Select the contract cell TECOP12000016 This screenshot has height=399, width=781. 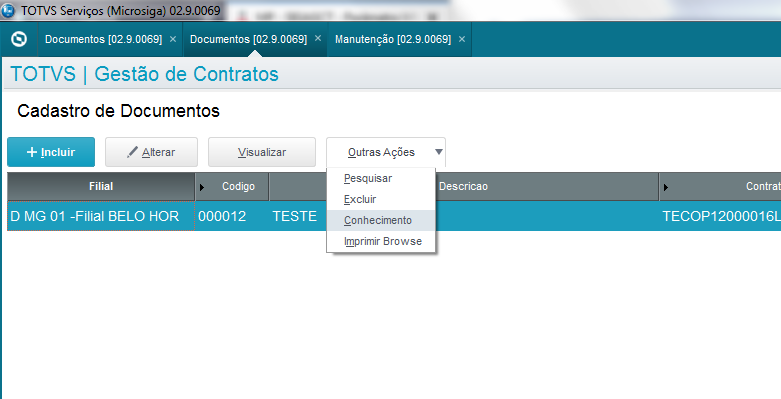[x=720, y=216]
